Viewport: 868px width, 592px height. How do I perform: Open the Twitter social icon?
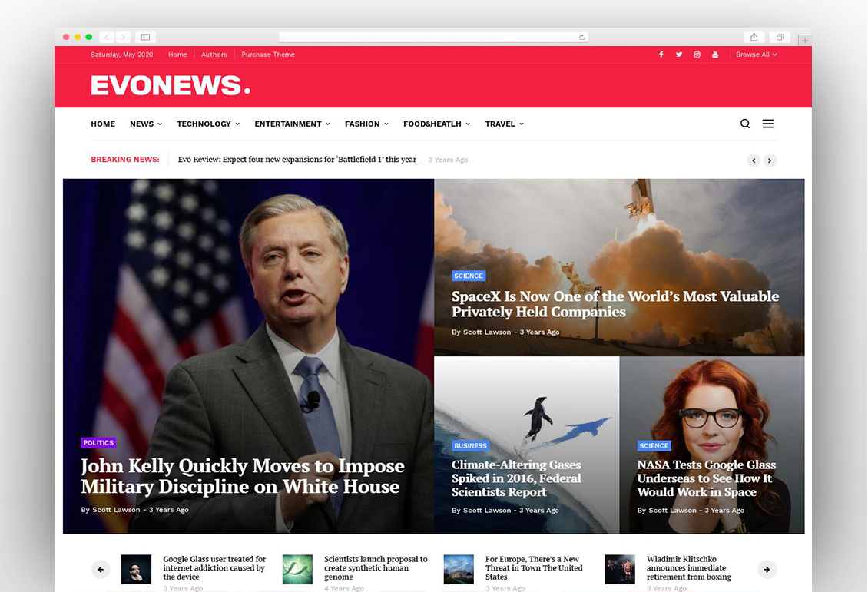pyautogui.click(x=679, y=55)
